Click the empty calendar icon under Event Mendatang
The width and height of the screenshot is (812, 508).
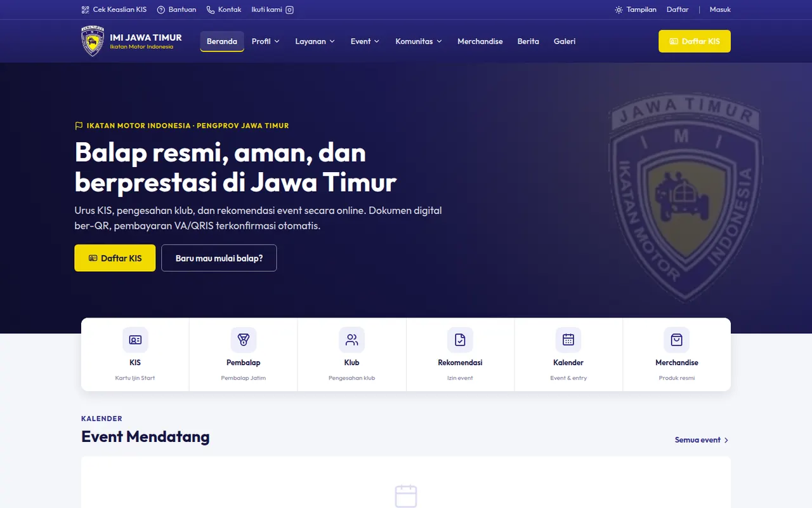point(406,496)
